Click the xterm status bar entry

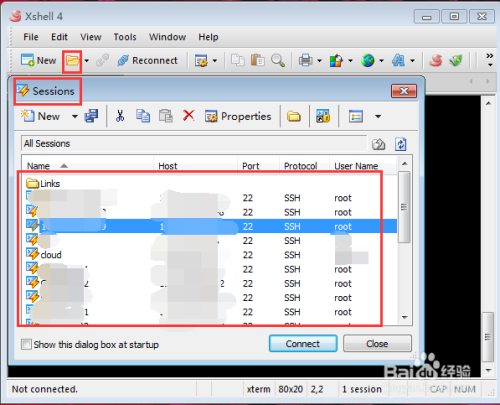click(x=258, y=389)
